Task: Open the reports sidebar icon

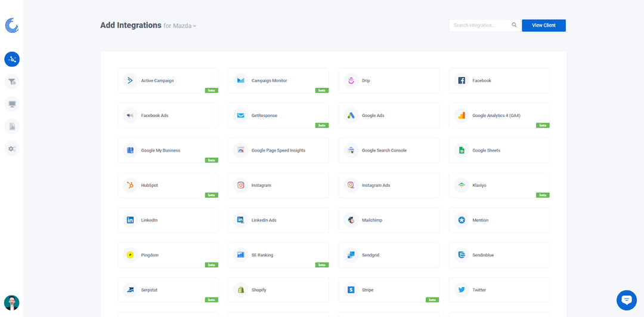Action: click(12, 126)
